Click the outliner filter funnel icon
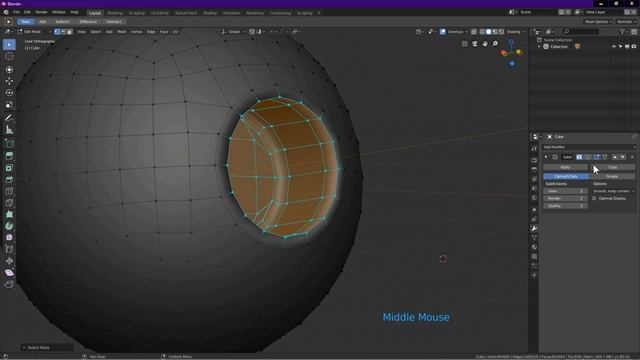The height and width of the screenshot is (360, 640). click(x=622, y=31)
